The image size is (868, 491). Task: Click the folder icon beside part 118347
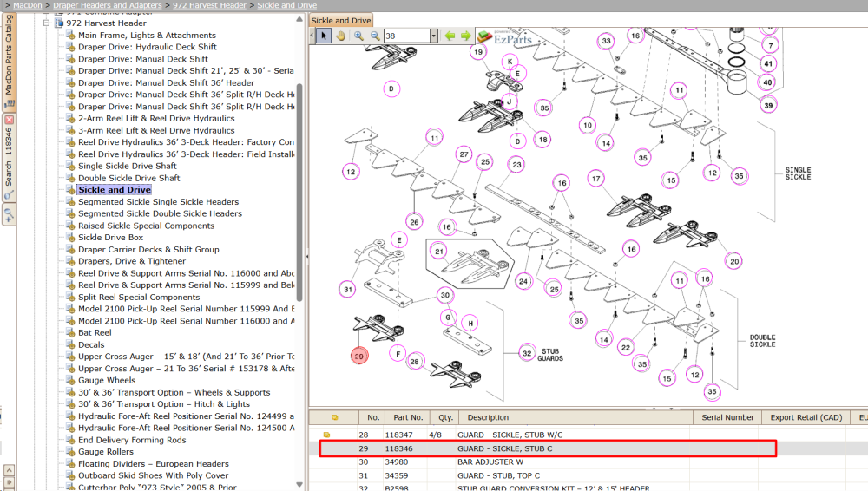tap(326, 435)
